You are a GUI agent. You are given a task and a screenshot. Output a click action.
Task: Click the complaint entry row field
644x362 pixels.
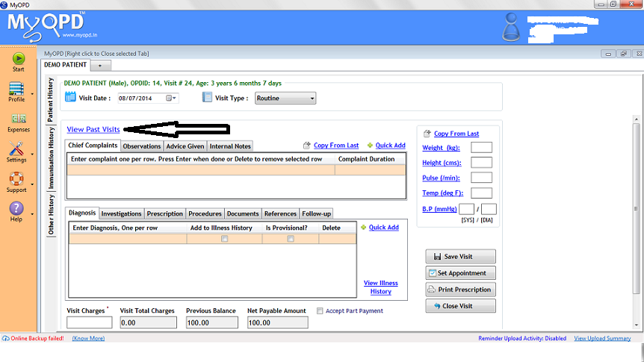[x=201, y=170]
